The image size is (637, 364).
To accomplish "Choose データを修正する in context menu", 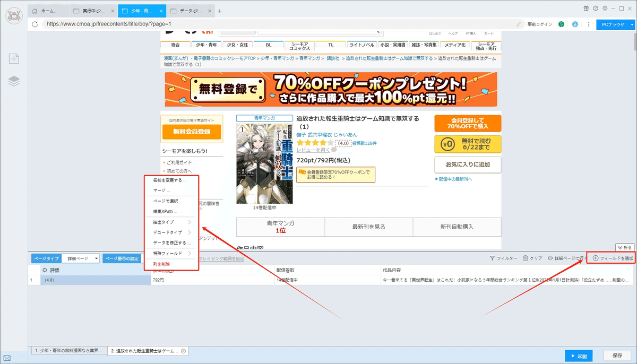I will point(171,242).
